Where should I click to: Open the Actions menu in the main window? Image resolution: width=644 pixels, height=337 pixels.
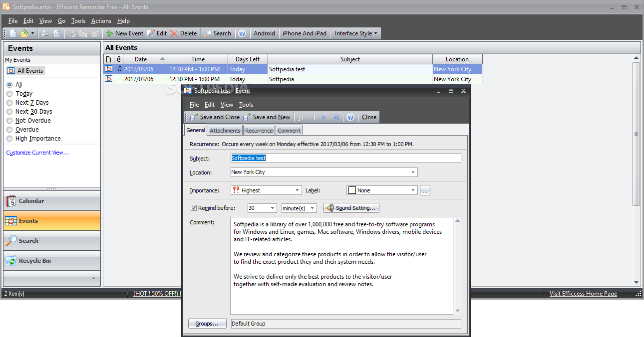point(101,21)
